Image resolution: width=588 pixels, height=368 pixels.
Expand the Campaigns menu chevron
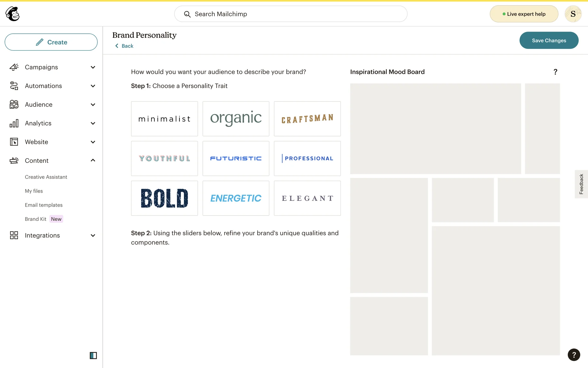93,67
